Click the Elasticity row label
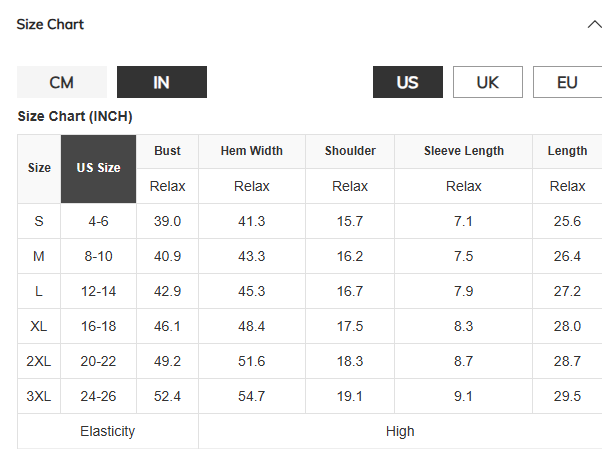Image resolution: width=602 pixels, height=453 pixels. coord(108,431)
